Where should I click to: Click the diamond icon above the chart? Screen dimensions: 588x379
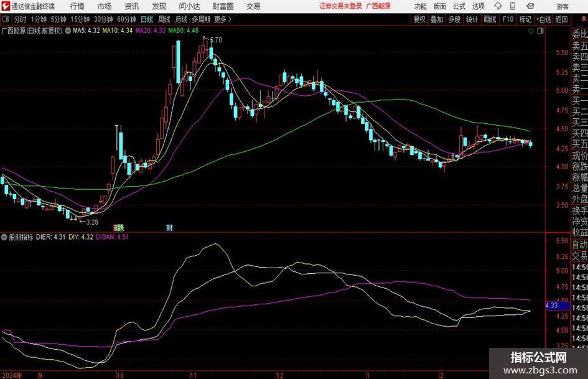[531, 31]
